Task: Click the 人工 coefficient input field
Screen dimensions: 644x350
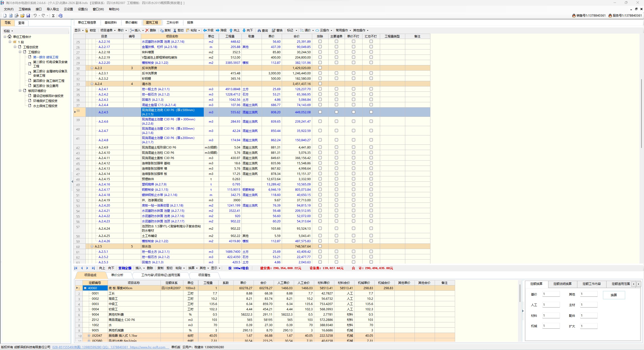Action: coord(551,305)
